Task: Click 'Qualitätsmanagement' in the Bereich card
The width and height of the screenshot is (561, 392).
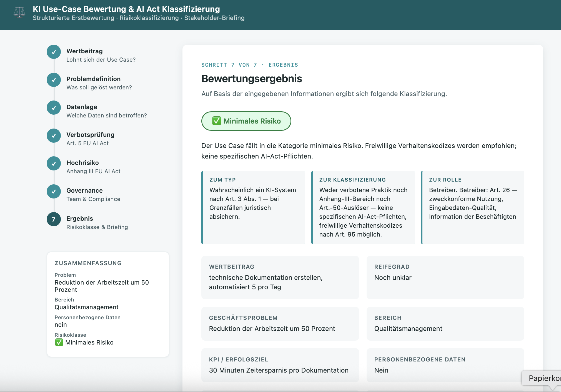Action: [408, 329]
